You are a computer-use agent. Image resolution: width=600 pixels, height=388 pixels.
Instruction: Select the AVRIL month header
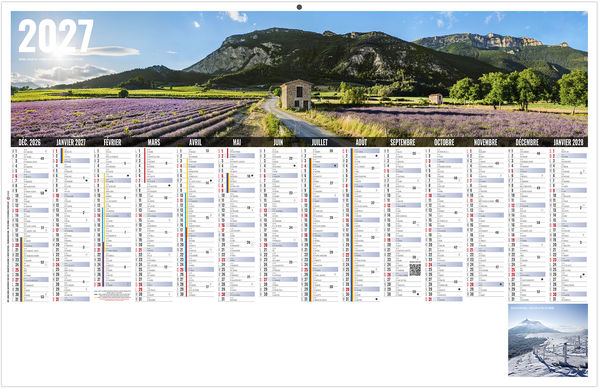(195, 142)
